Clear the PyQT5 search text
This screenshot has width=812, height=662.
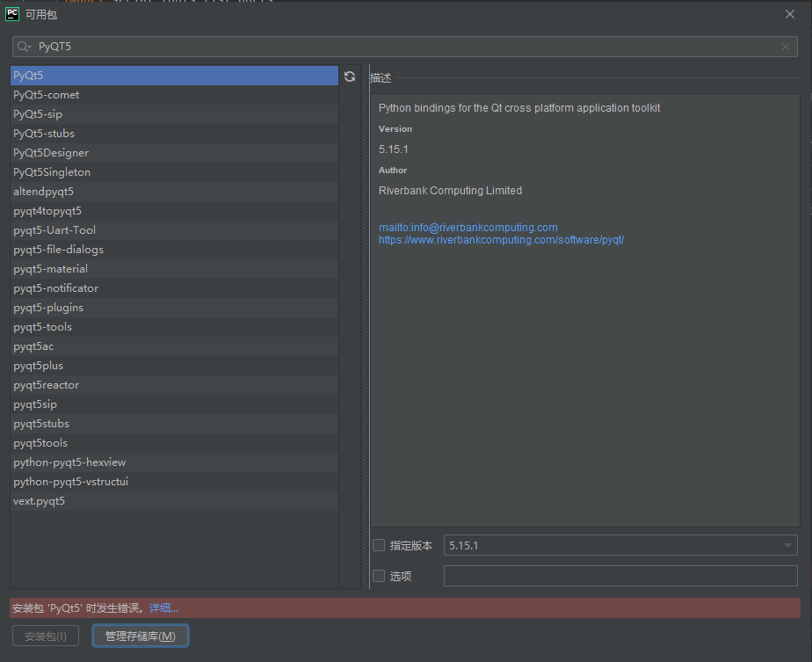coord(786,46)
